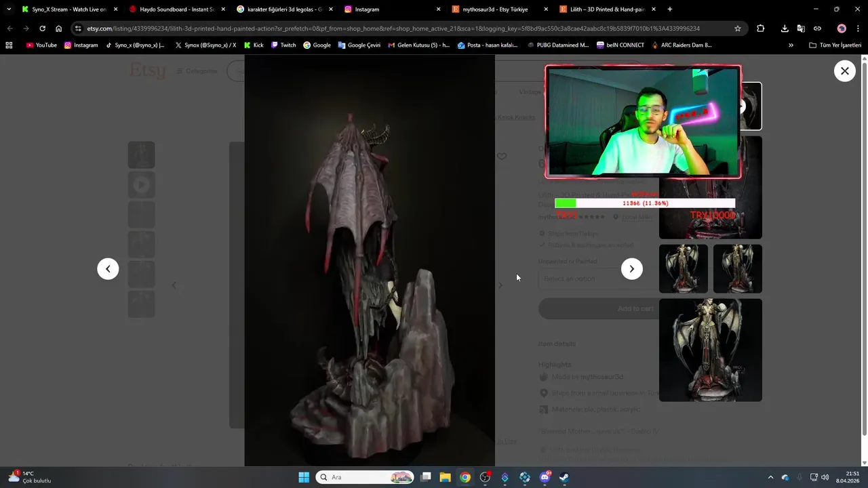Open the large bottom Lilith figure thumbnail

point(711,350)
